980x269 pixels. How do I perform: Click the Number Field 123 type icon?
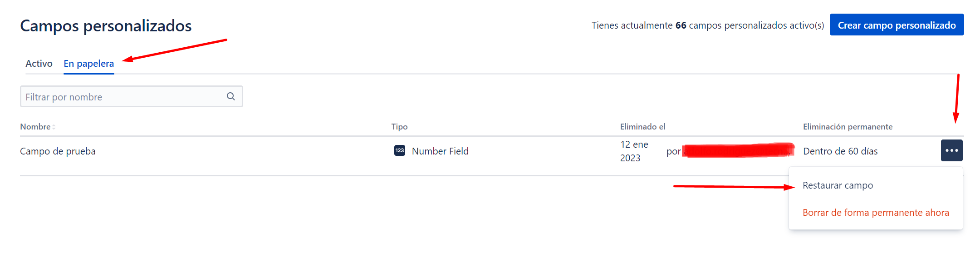[x=399, y=150]
